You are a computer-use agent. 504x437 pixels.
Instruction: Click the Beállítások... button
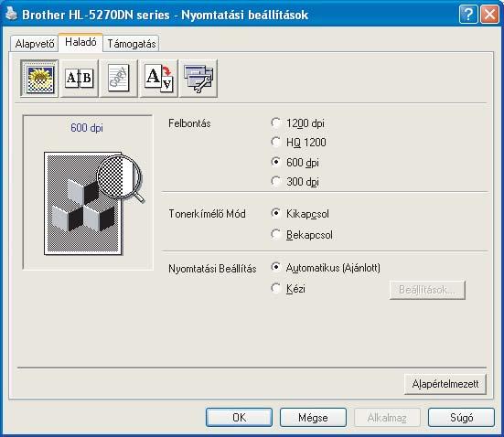pyautogui.click(x=427, y=290)
